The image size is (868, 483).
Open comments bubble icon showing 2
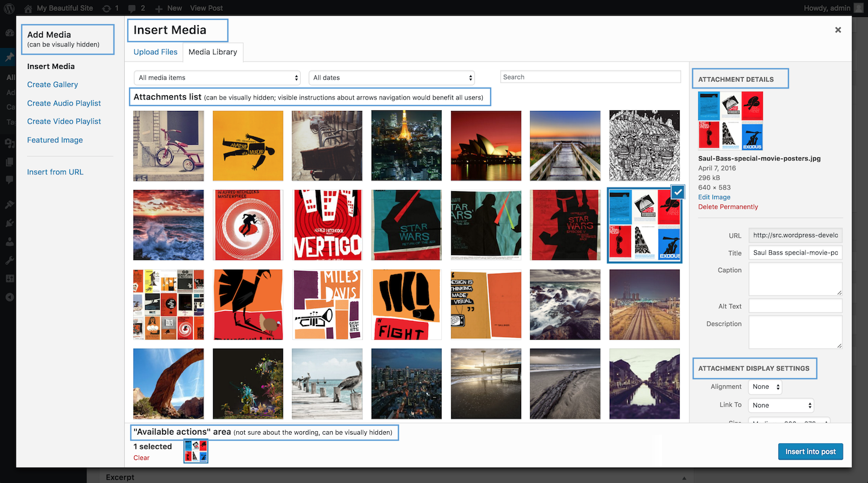(x=136, y=8)
